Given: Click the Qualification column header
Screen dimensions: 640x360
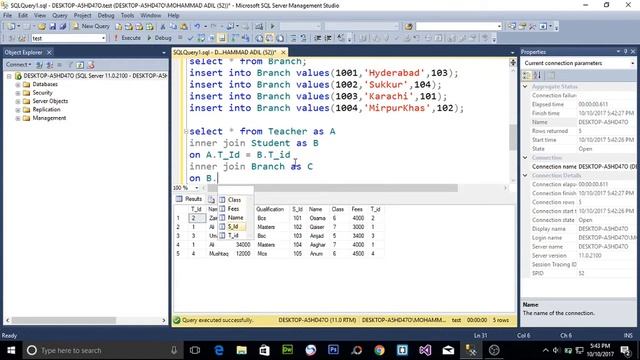Looking at the screenshot, I should [x=270, y=209].
